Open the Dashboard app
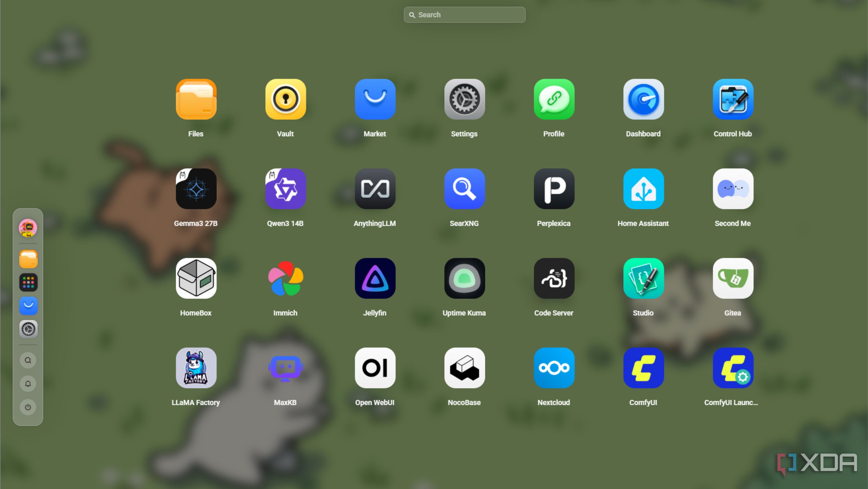This screenshot has height=489, width=868. (x=644, y=99)
